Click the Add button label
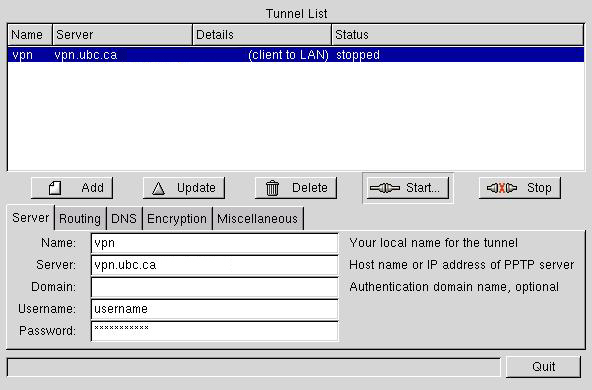This screenshot has height=390, width=592. (92, 188)
